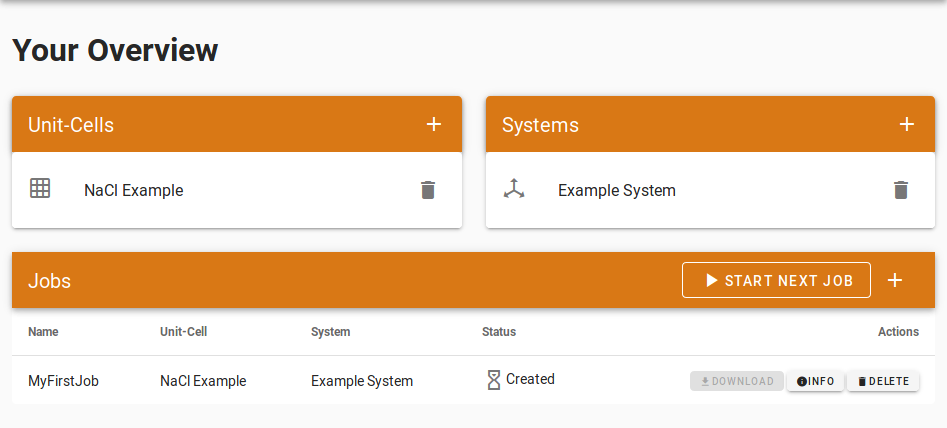The width and height of the screenshot is (947, 428).
Task: Click the Your Overview heading
Action: (115, 50)
